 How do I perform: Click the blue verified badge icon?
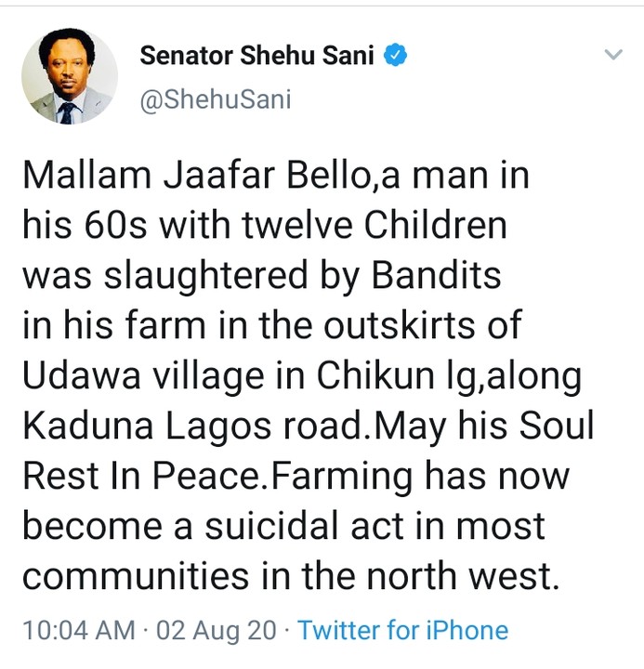[397, 56]
